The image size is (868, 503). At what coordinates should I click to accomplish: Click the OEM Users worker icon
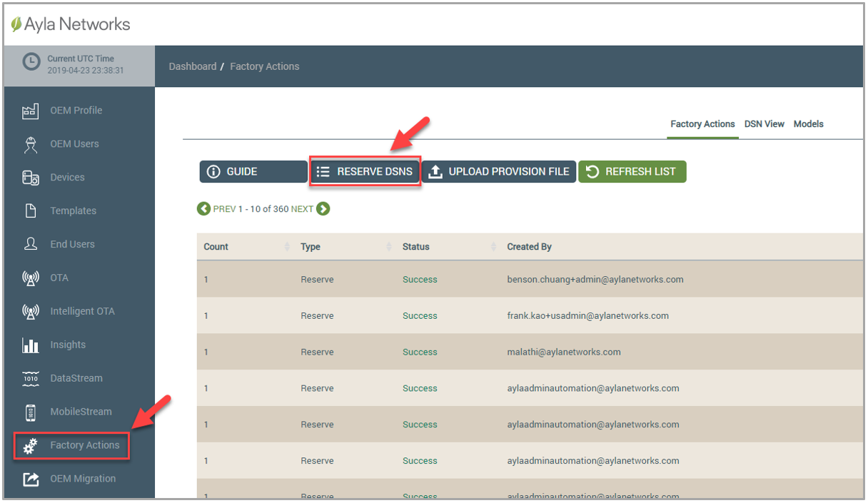tap(30, 144)
